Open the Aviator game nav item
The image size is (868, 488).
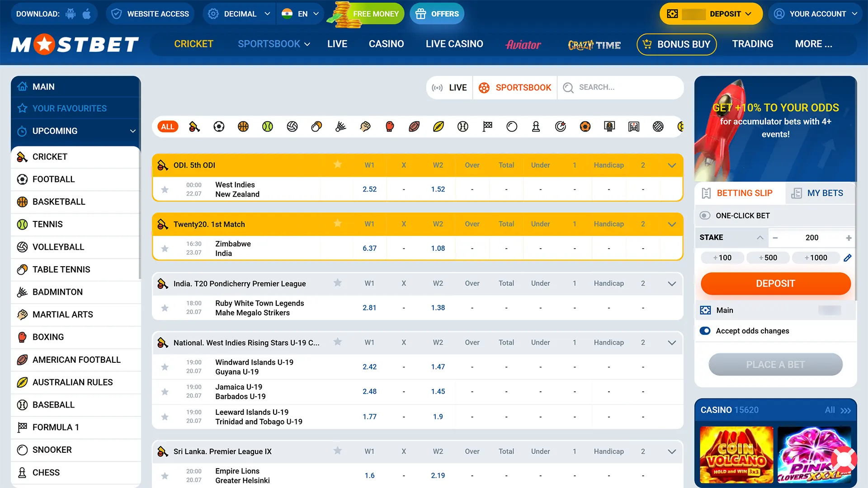point(523,44)
